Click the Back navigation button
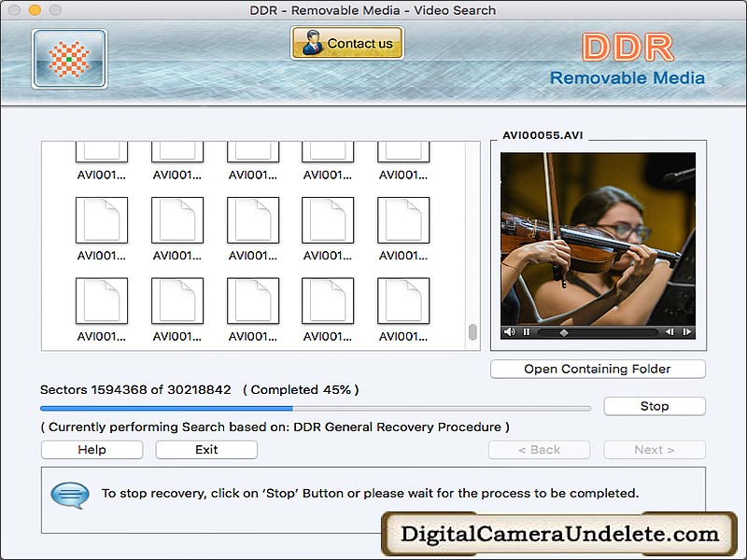 539,449
